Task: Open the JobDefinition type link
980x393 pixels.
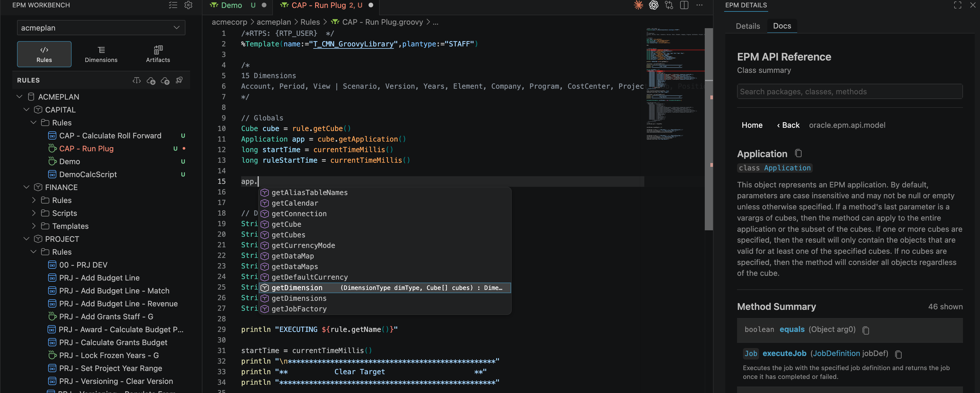Action: click(x=836, y=353)
